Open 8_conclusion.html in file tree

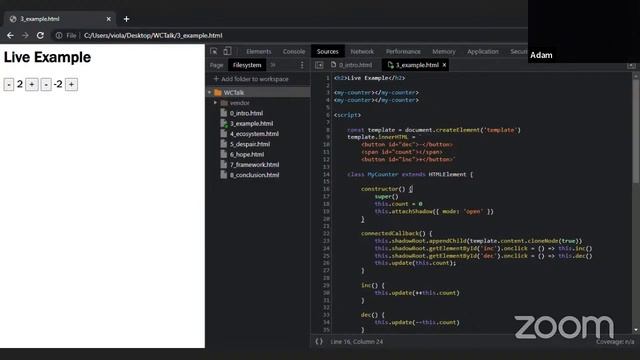click(254, 175)
